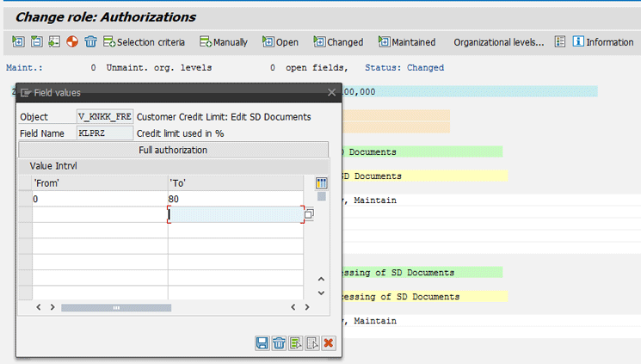
Task: Click the empty 'From' cell in second row
Action: point(100,215)
